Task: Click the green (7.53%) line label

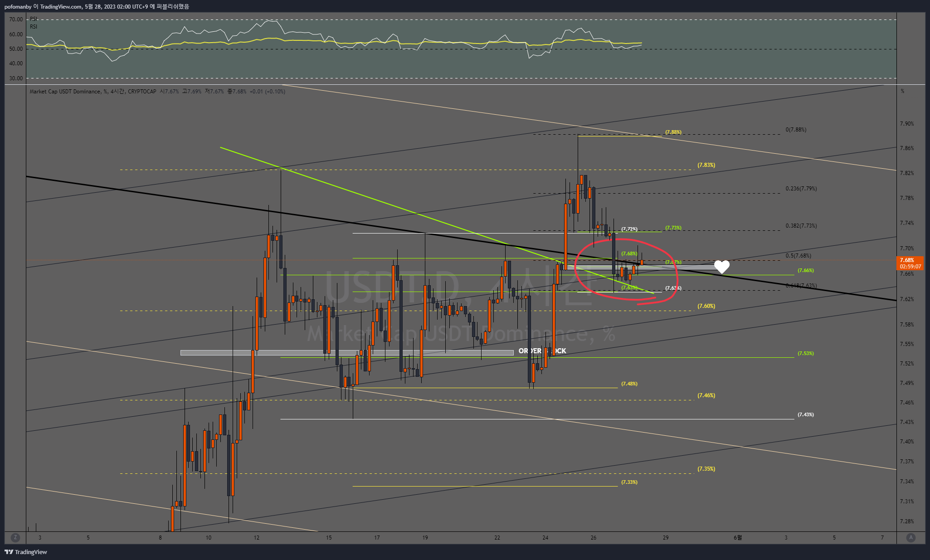Action: (805, 353)
